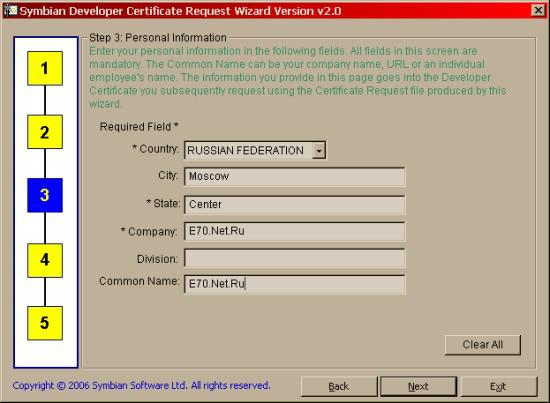This screenshot has height=403, width=550.
Task: Select the RUSSIAN FEDERATION country combo box
Action: [x=255, y=150]
